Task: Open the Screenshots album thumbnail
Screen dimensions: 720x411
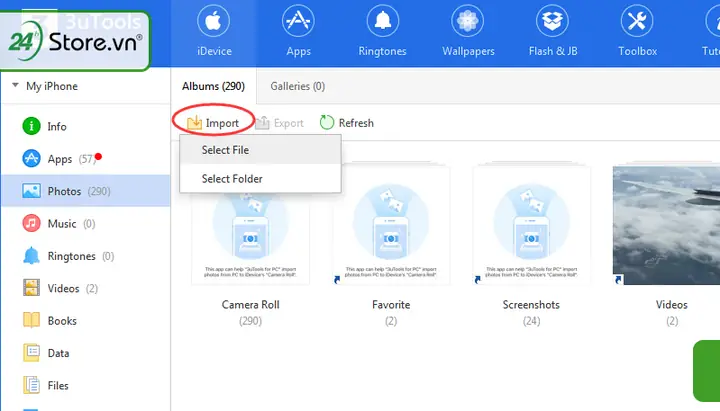Action: 532,225
